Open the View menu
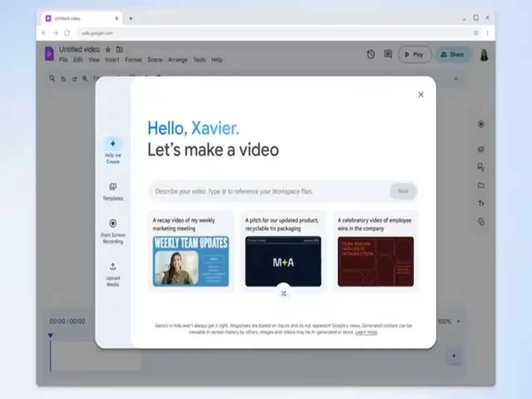532x399 pixels. pyautogui.click(x=94, y=60)
